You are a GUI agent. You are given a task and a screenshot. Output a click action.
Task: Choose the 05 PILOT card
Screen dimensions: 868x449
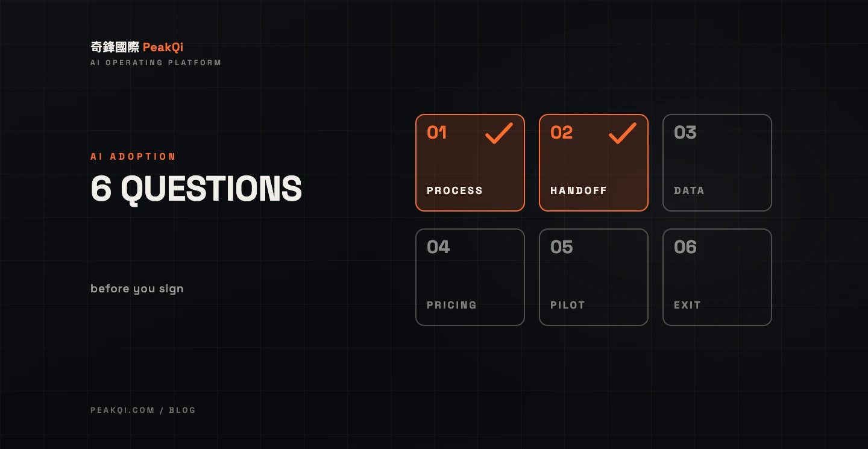pos(594,277)
